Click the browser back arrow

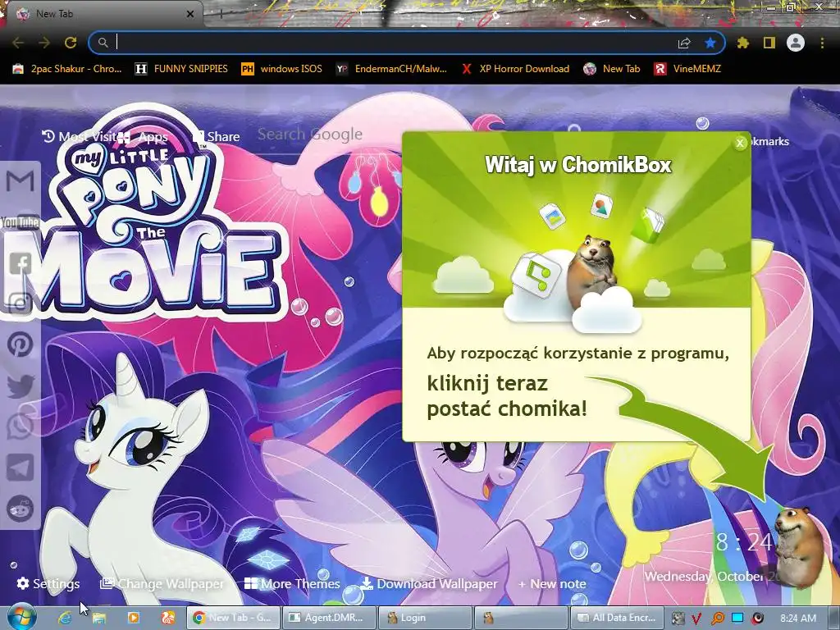[x=18, y=43]
